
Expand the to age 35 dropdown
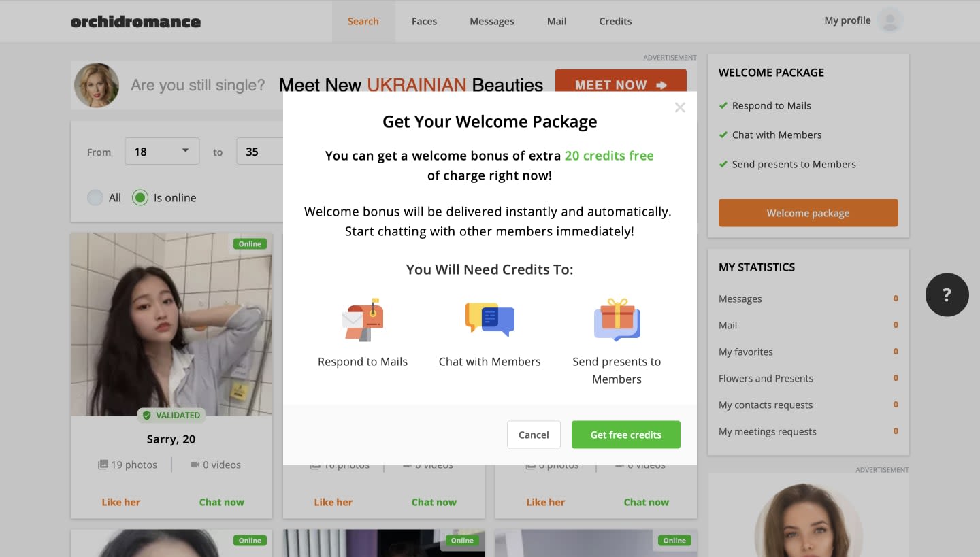click(x=260, y=151)
